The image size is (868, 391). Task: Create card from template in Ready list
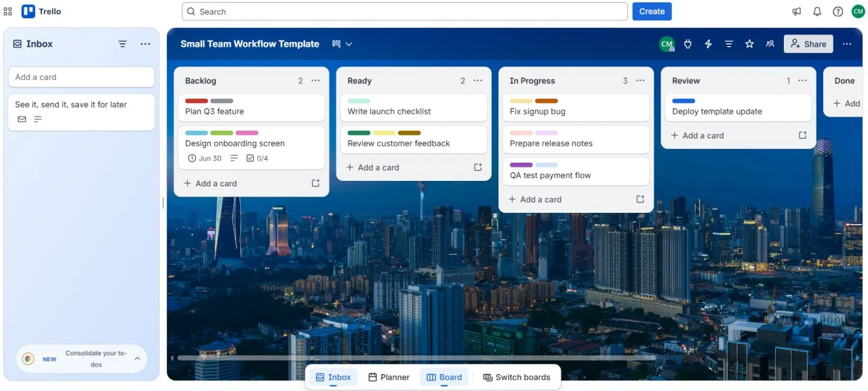pos(478,167)
